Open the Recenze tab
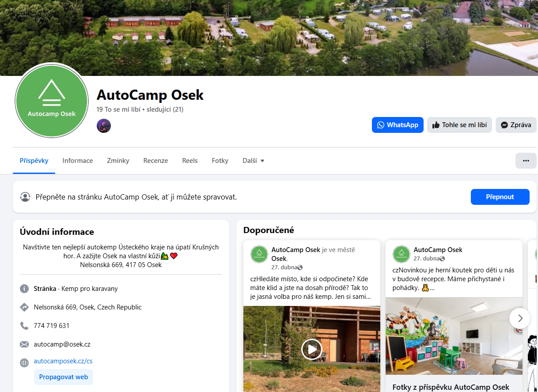This screenshot has width=538, height=392. coord(155,161)
